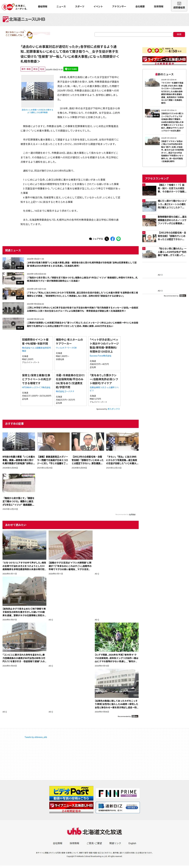Open スポーツ in top navigation
189x868 pixels.
coord(79,6)
